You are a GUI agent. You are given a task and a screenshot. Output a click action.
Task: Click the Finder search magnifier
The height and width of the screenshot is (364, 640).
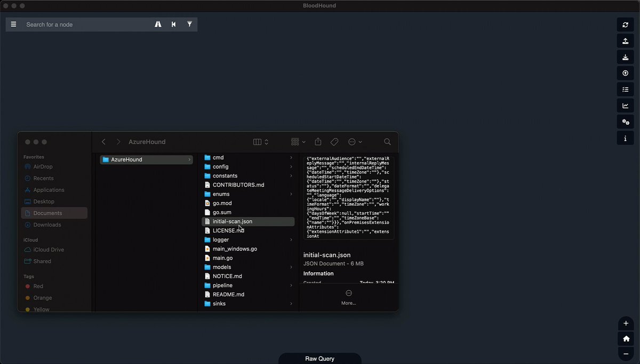point(388,142)
